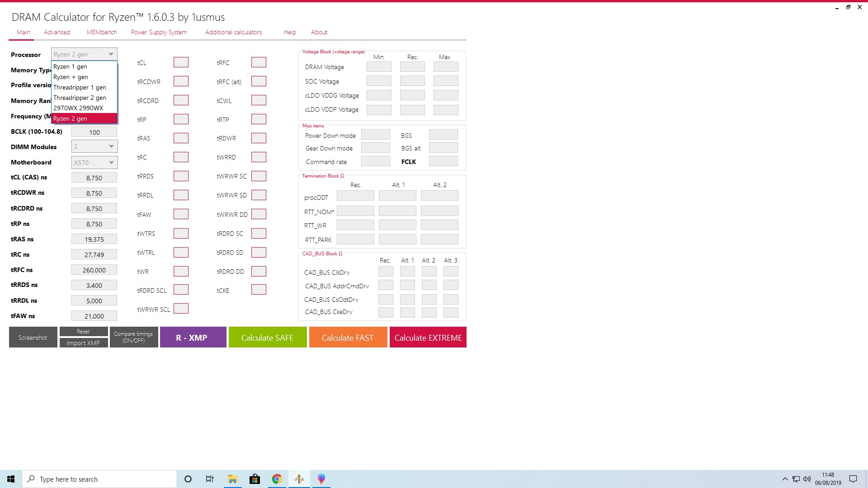Click the Screenshot button
The height and width of the screenshot is (488, 868).
(33, 337)
